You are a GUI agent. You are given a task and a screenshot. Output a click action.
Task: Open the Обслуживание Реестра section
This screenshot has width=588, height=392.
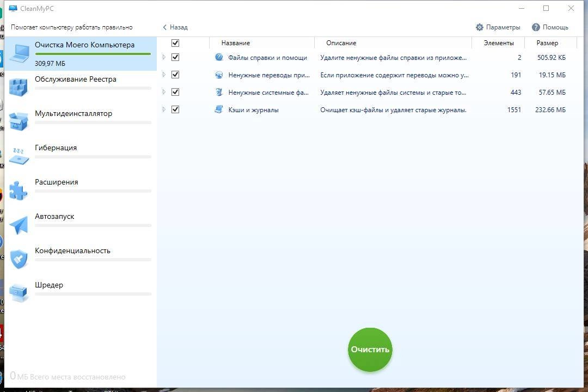click(80, 88)
